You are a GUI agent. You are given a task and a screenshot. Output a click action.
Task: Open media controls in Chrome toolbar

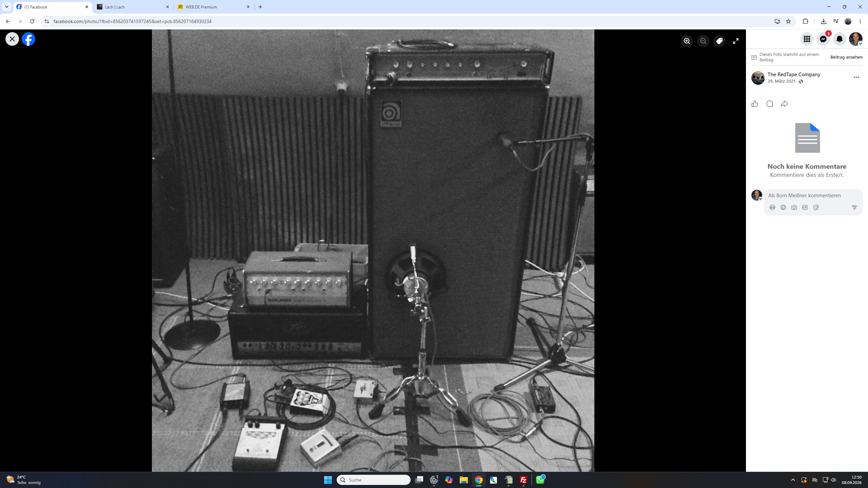point(836,21)
